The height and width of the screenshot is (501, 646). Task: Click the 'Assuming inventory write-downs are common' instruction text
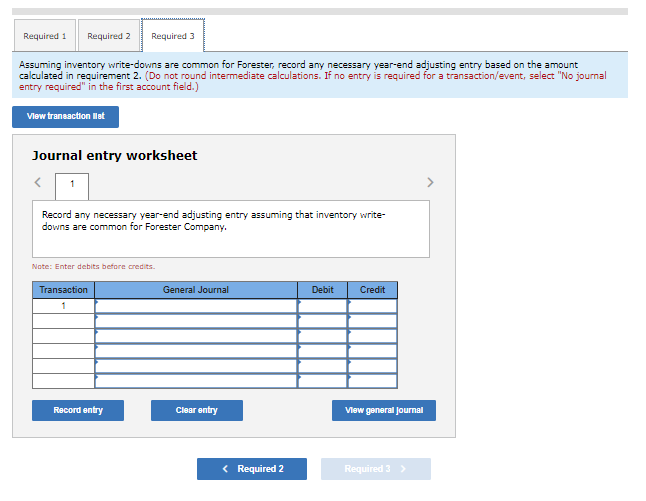pos(313,76)
